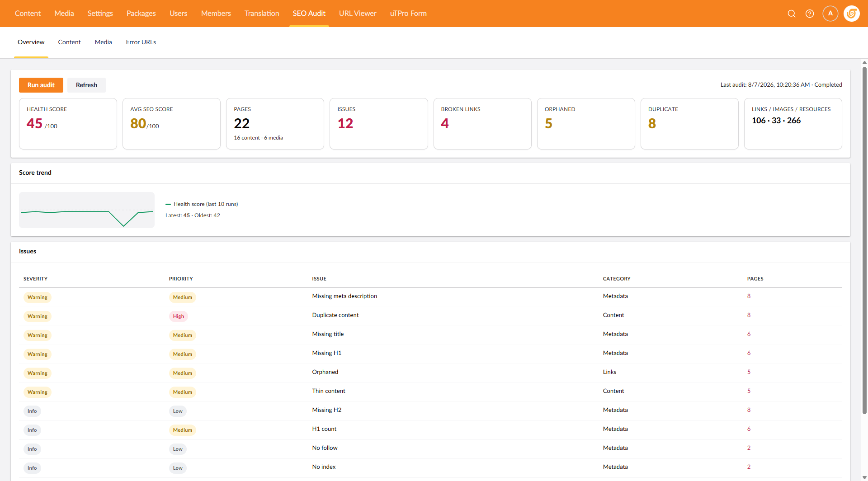Viewport: 868px width, 481px height.
Task: Click the vertical scrollbar thumb
Action: pyautogui.click(x=864, y=240)
